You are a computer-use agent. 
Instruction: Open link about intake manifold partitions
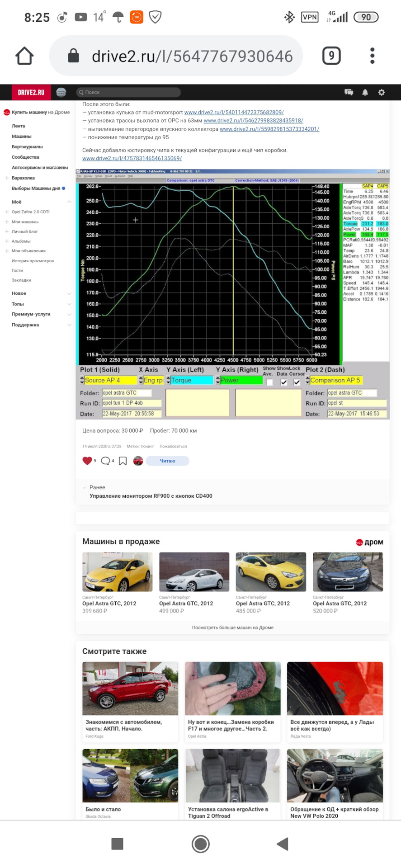(x=269, y=129)
